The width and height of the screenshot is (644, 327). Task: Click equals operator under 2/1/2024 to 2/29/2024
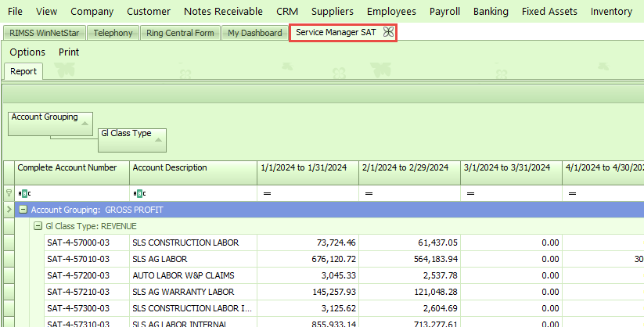point(369,192)
